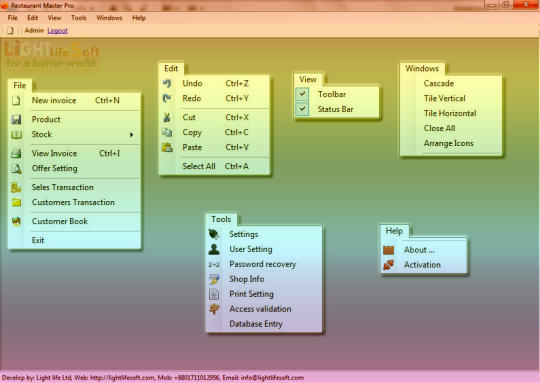Open the Tools menu in menu bar
The height and width of the screenshot is (383, 540).
pyautogui.click(x=79, y=18)
